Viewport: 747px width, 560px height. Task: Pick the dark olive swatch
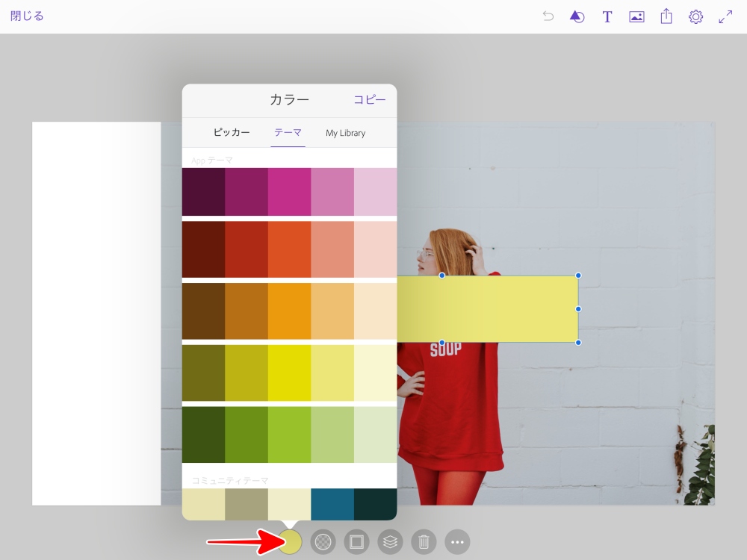point(203,373)
